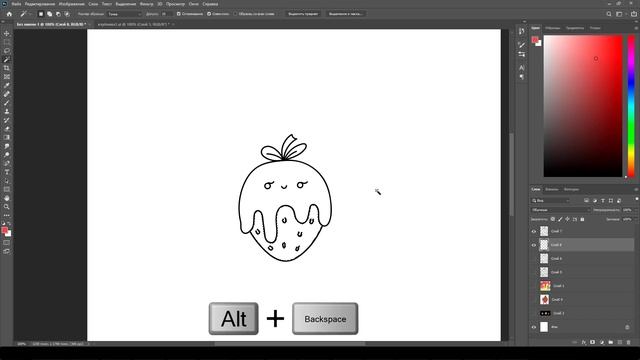Click the vertical hue slider in Color panel

tap(631, 106)
